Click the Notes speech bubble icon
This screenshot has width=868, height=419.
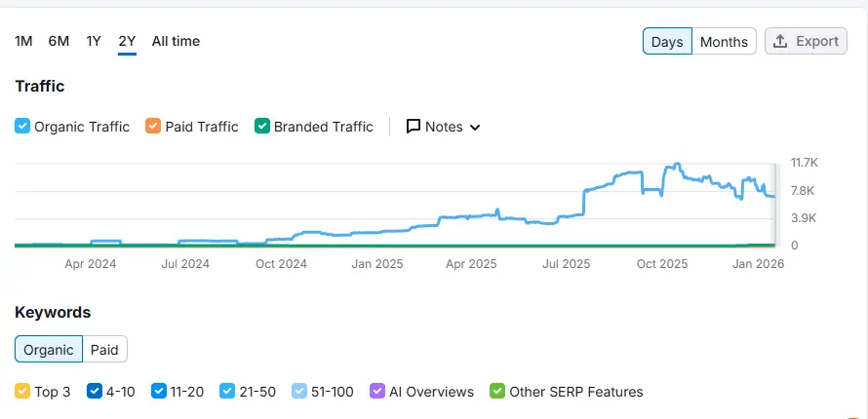[x=413, y=127]
